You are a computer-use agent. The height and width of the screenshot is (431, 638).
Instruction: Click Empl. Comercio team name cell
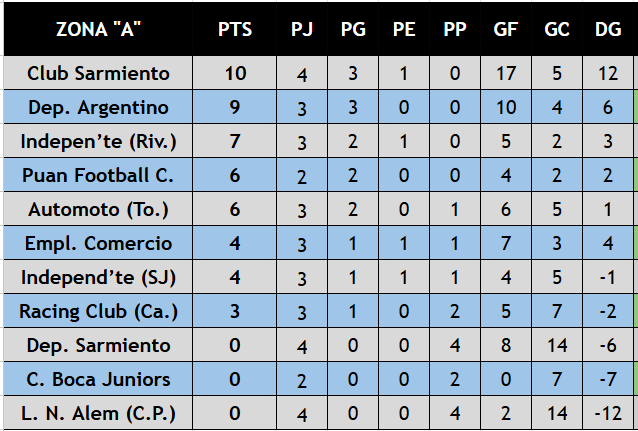tap(98, 243)
